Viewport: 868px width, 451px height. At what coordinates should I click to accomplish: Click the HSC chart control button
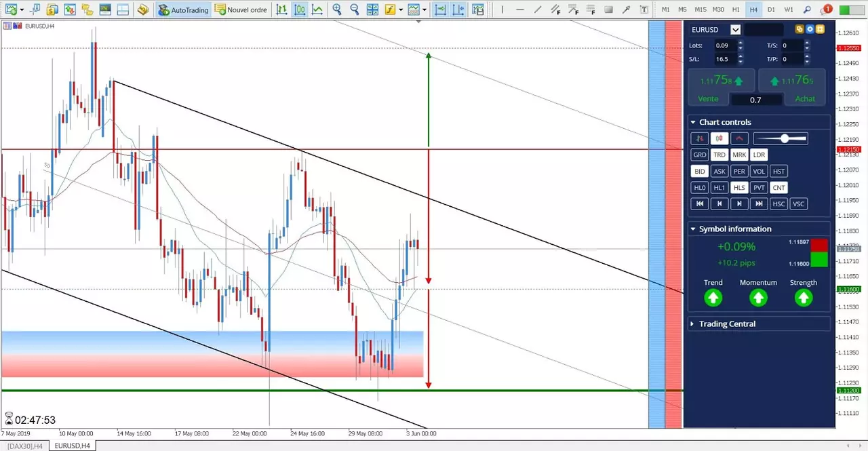779,204
